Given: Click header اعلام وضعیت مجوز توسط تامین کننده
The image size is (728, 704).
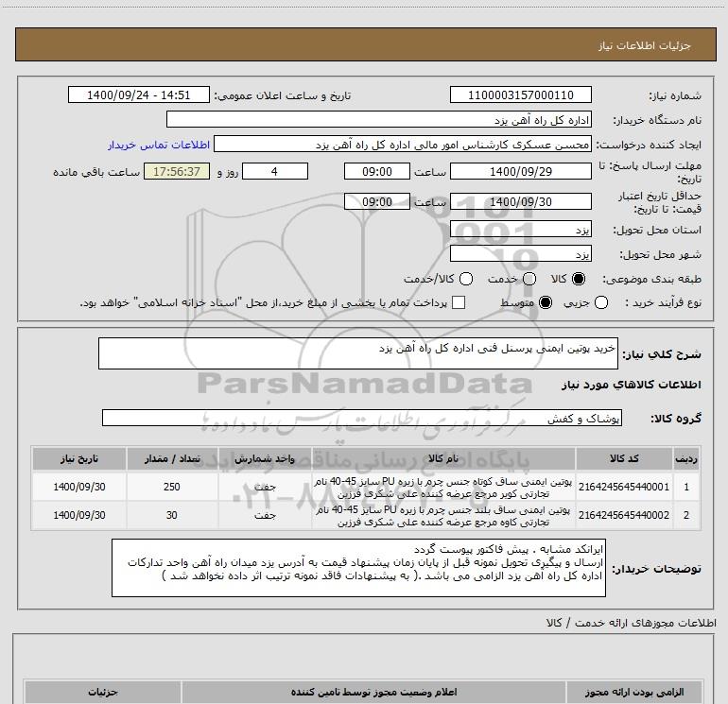Looking at the screenshot, I should click(x=373, y=692).
